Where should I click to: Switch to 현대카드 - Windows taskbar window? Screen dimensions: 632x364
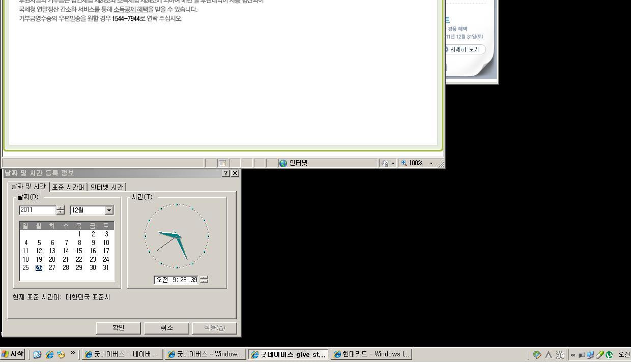371,354
